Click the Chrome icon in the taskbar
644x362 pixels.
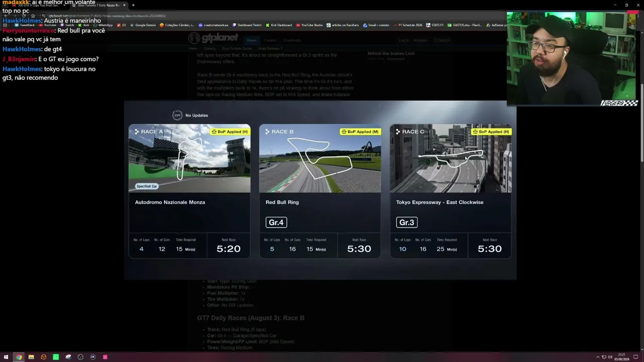tap(19, 357)
